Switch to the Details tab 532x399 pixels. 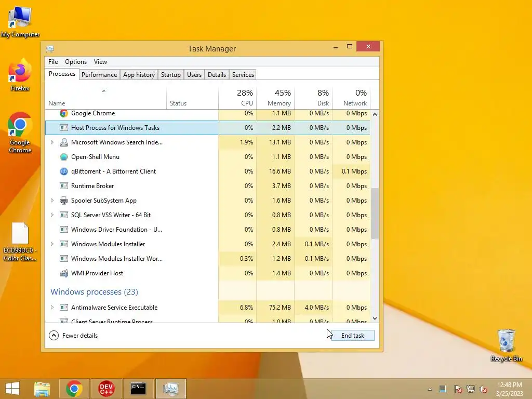[217, 75]
